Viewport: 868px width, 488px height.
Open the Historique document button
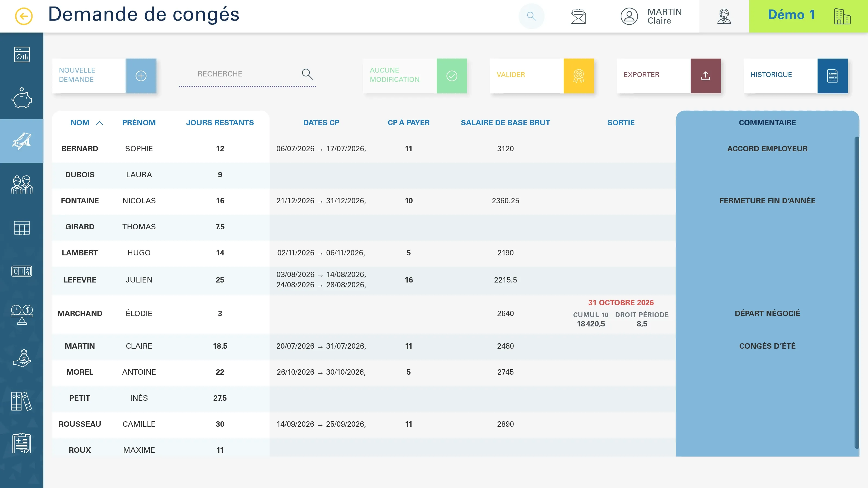[x=833, y=76]
